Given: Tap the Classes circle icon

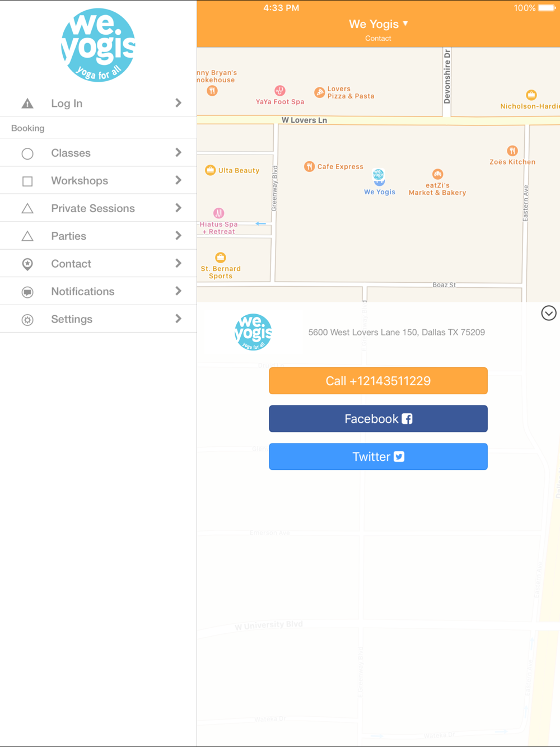Looking at the screenshot, I should (27, 153).
